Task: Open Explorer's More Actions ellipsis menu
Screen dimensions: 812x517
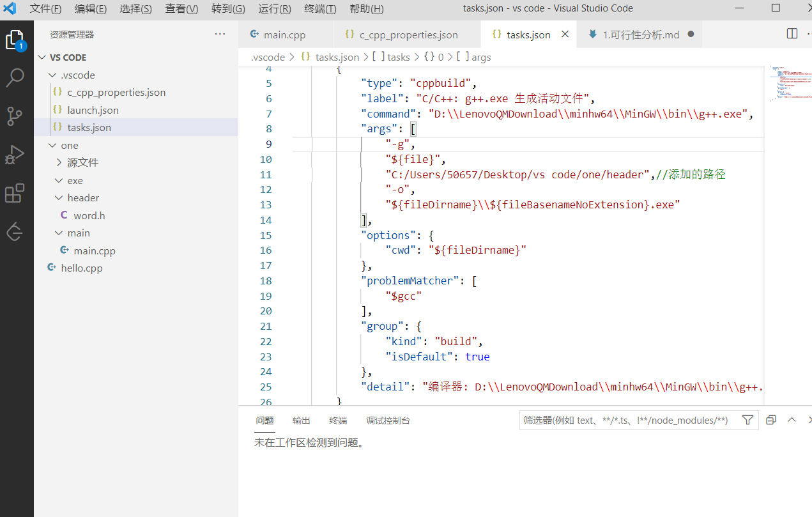Action: [220, 34]
